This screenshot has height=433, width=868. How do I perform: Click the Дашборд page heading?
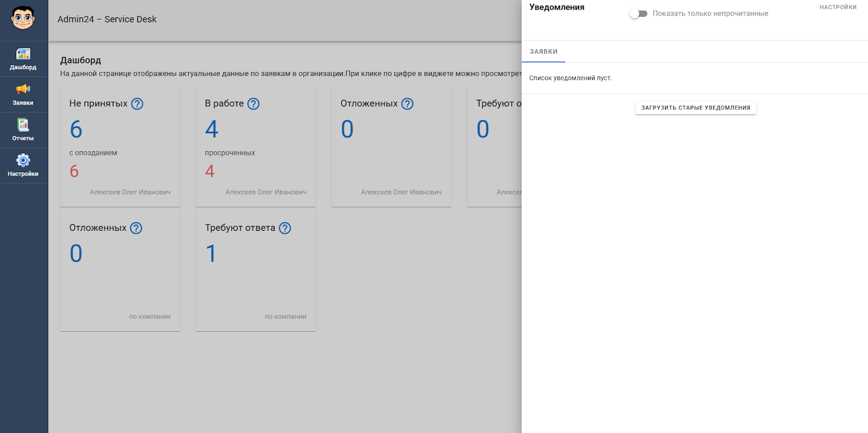[81, 60]
